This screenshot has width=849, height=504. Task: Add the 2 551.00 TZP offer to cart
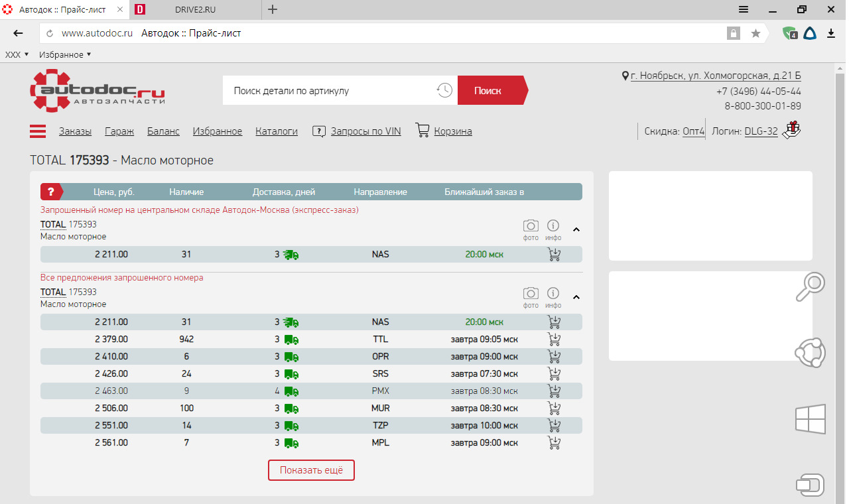coord(554,425)
